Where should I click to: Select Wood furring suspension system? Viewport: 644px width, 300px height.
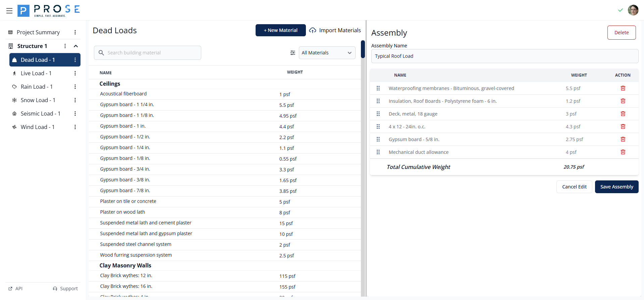point(225,255)
